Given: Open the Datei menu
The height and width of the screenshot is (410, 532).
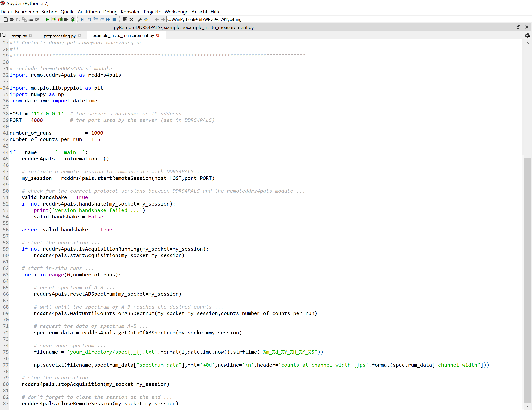Looking at the screenshot, I should tap(6, 12).
